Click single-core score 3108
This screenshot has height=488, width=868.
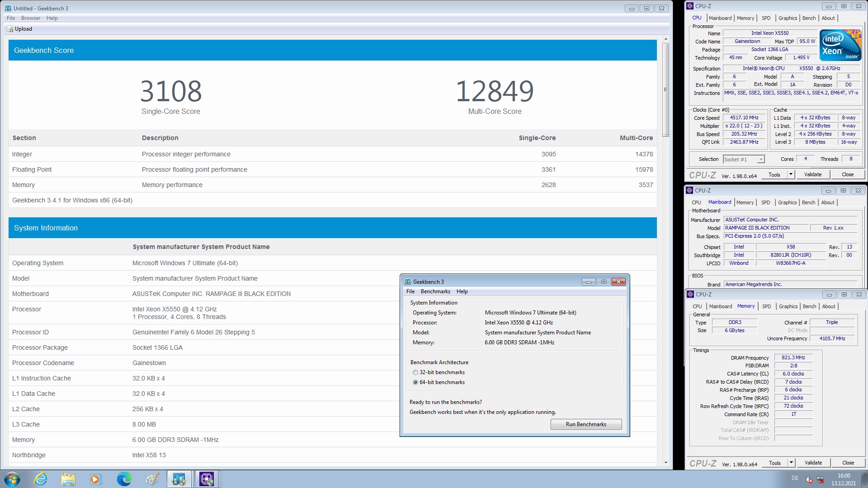pyautogui.click(x=171, y=91)
